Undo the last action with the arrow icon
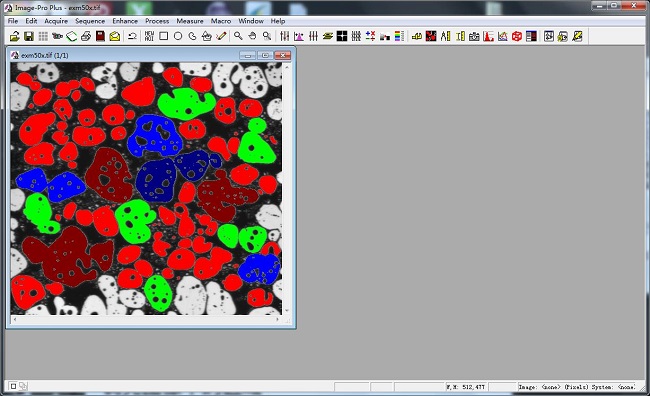The width and height of the screenshot is (650, 396). click(132, 36)
